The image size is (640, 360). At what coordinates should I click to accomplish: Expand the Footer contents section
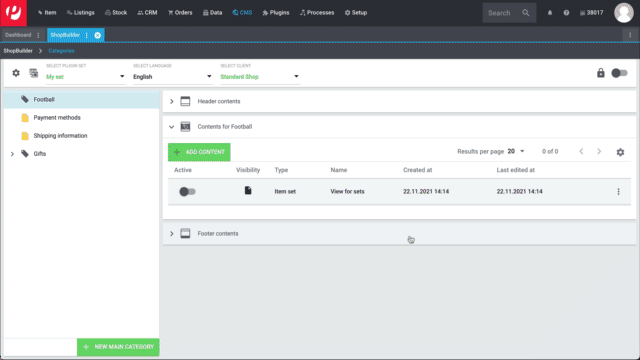171,233
